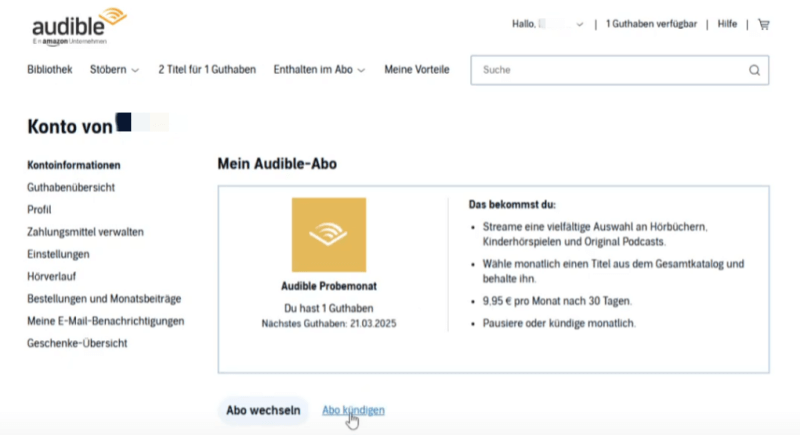Viewport: 800px width, 435px height.
Task: Click the Audible Probemonat membership image
Action: click(x=328, y=234)
